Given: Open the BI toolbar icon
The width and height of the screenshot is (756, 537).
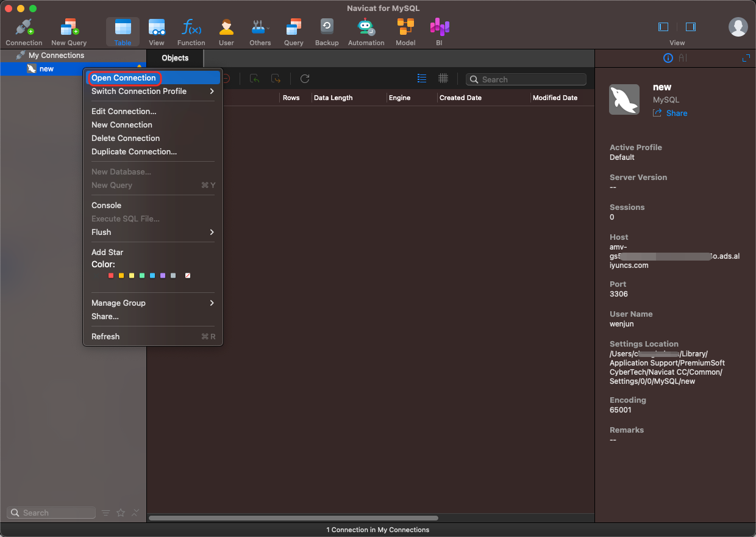Looking at the screenshot, I should click(x=439, y=32).
